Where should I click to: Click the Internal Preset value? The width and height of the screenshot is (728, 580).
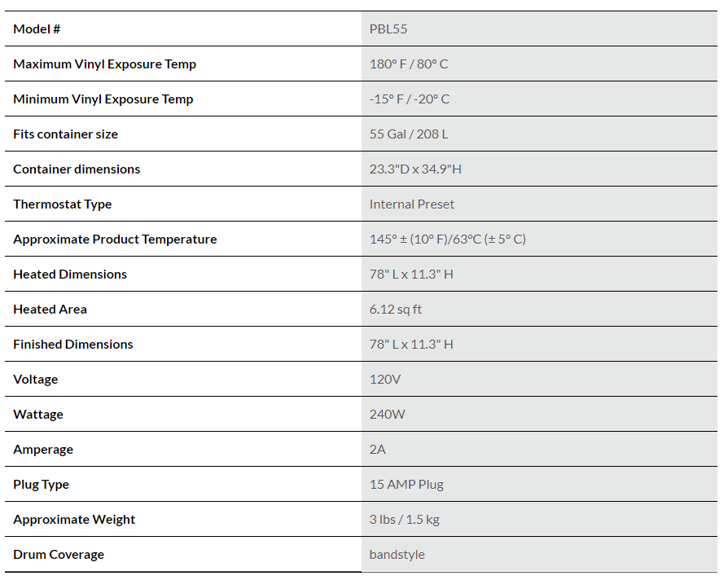pyautogui.click(x=412, y=204)
